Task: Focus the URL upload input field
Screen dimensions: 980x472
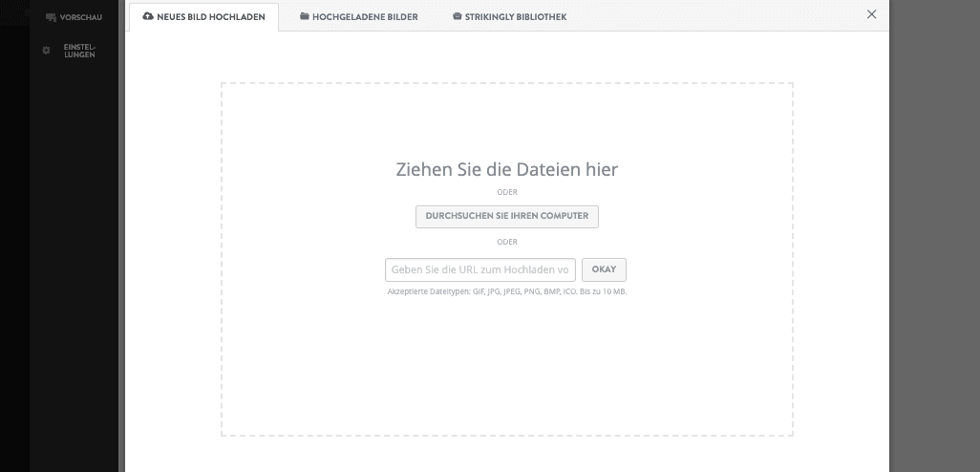Action: [480, 269]
